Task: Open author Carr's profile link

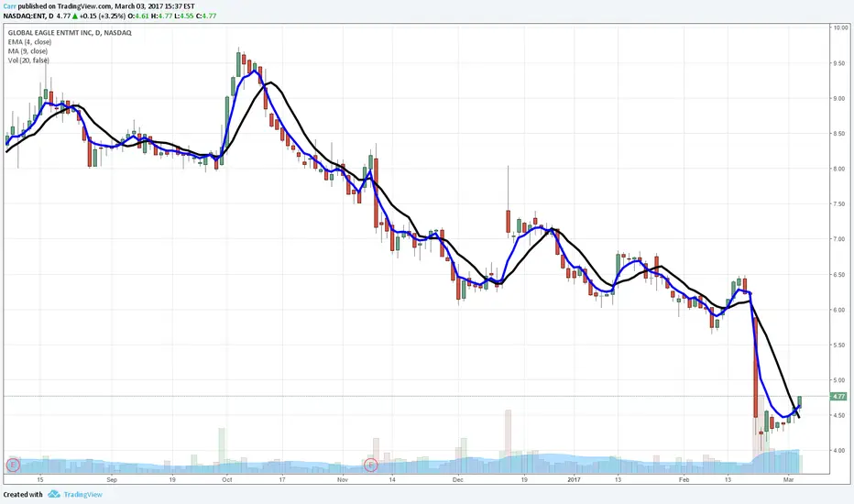Action: pyautogui.click(x=9, y=5)
